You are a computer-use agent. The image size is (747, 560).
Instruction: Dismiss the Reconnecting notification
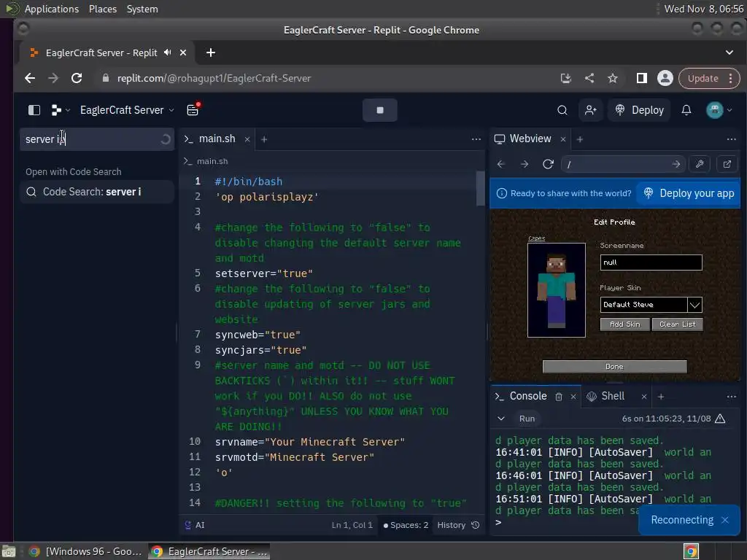[x=724, y=520]
